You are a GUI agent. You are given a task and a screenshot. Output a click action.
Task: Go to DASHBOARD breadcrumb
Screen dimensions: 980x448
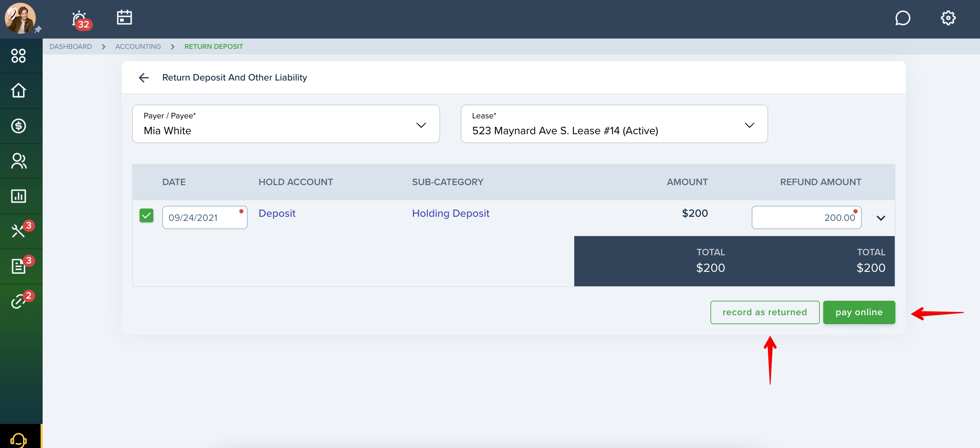(70, 46)
